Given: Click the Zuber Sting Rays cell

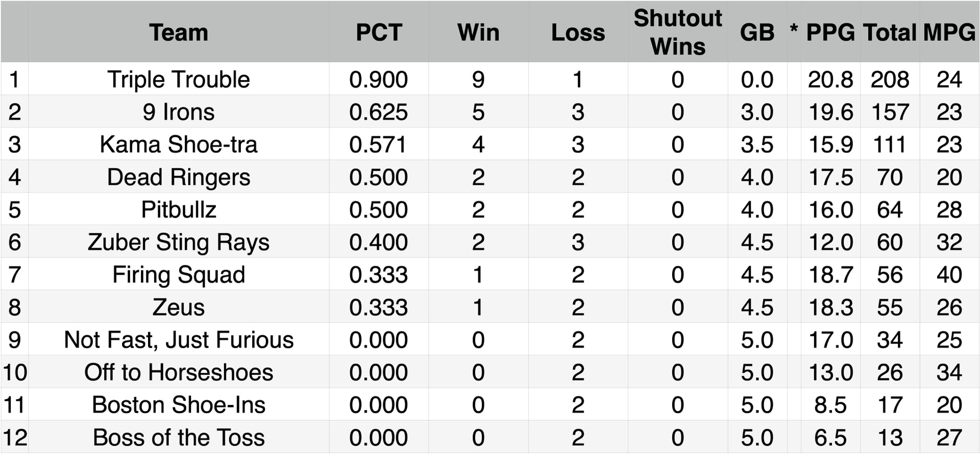Looking at the screenshot, I should click(179, 242).
